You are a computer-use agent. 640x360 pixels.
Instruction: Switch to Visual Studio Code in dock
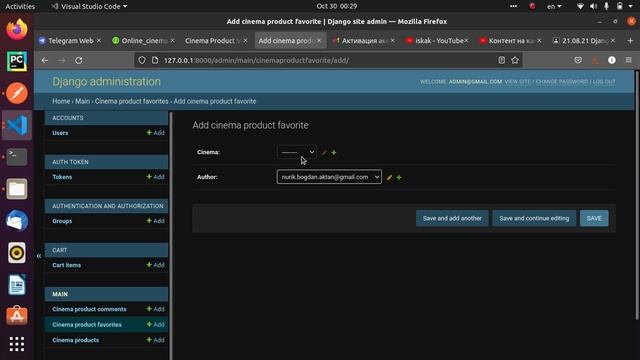[x=17, y=125]
